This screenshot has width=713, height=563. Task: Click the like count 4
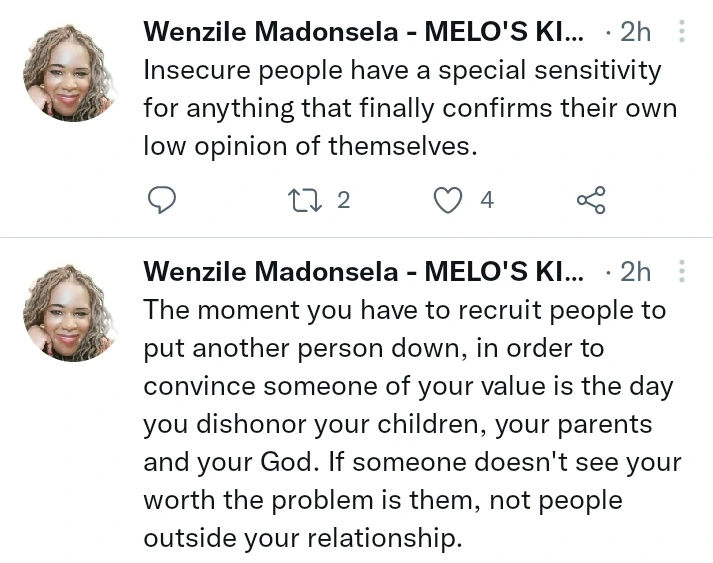click(487, 200)
